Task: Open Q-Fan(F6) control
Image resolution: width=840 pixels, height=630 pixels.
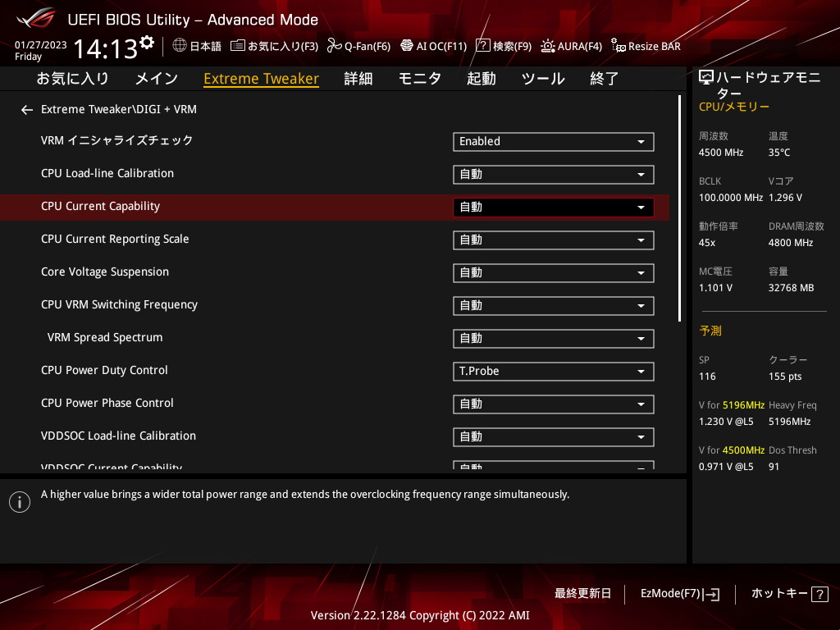Action: click(x=359, y=46)
